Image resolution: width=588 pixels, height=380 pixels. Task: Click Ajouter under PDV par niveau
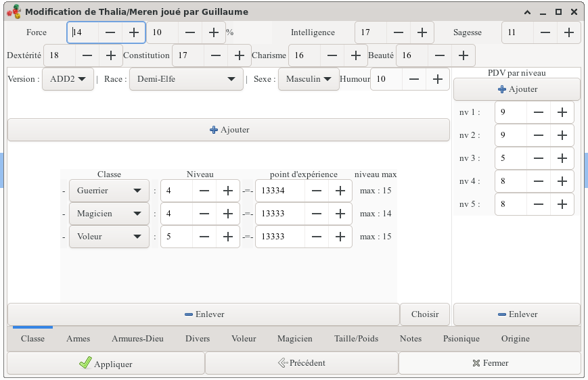pos(517,89)
